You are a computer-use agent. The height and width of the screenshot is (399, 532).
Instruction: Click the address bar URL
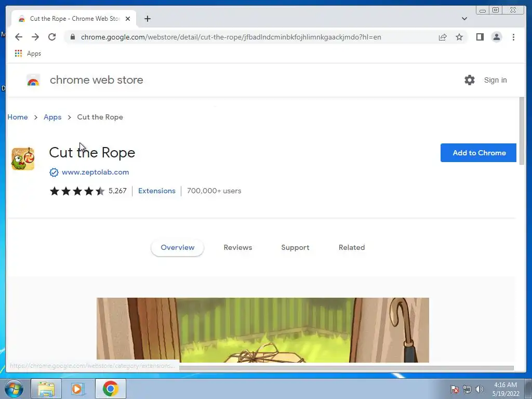point(231,37)
